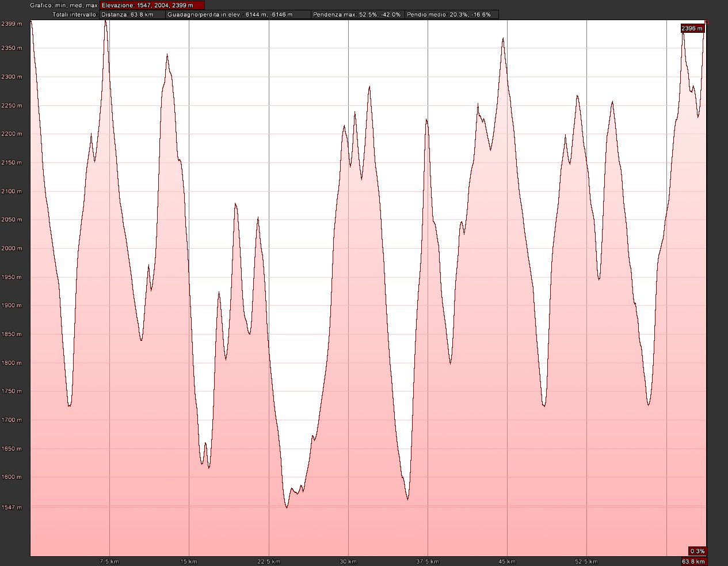This screenshot has width=728, height=566.
Task: Click the 30 km axis label
Action: point(348,561)
